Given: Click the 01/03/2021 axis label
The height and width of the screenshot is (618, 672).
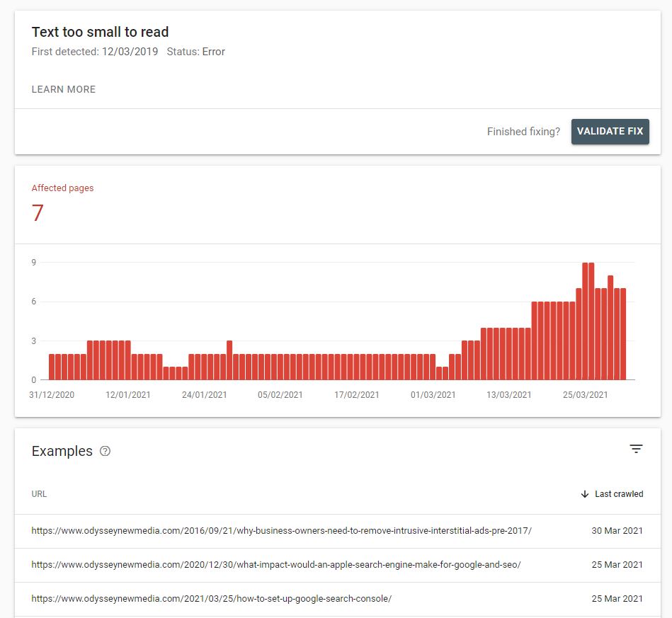Looking at the screenshot, I should click(x=433, y=395).
